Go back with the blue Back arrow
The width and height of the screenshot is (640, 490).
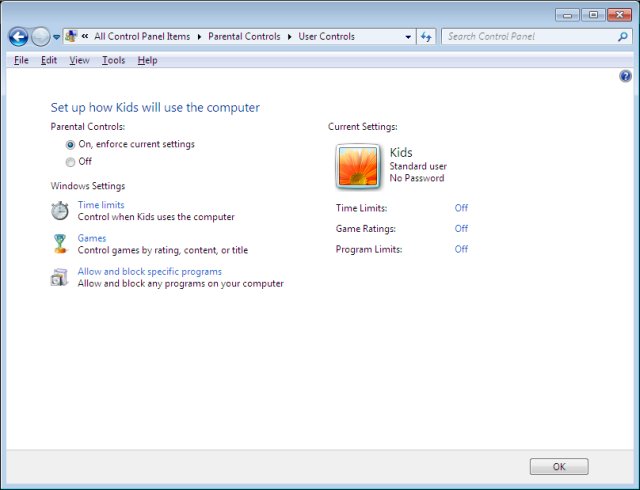[18, 37]
